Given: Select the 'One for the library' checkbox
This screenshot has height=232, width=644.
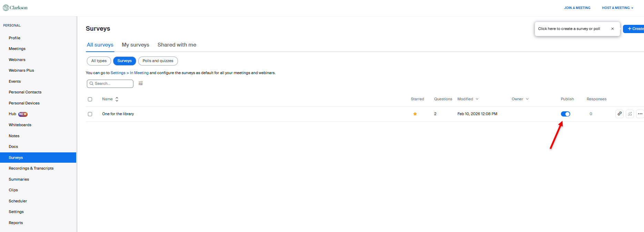Looking at the screenshot, I should [x=90, y=114].
